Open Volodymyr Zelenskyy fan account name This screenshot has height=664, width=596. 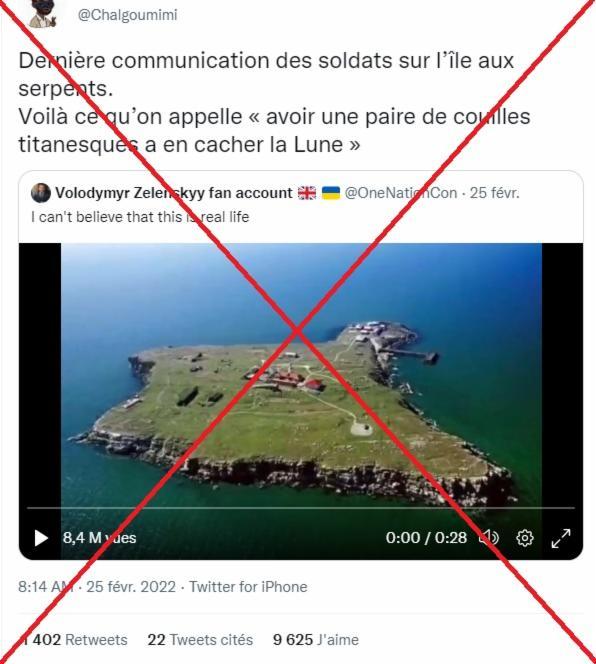[174, 193]
